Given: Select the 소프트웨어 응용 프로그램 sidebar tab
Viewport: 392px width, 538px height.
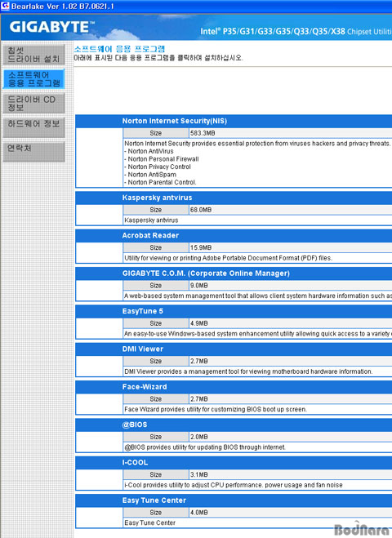Looking at the screenshot, I should pos(33,79).
